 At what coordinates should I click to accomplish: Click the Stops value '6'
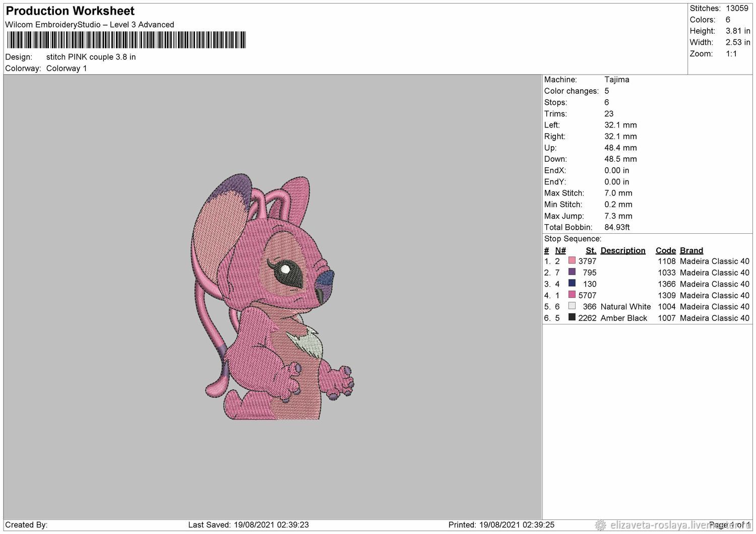(x=607, y=102)
